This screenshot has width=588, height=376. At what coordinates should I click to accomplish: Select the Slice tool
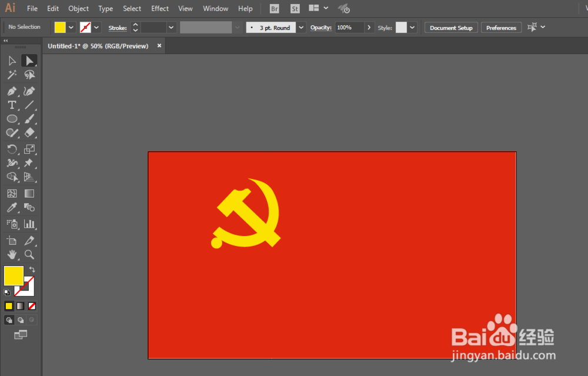[29, 241]
